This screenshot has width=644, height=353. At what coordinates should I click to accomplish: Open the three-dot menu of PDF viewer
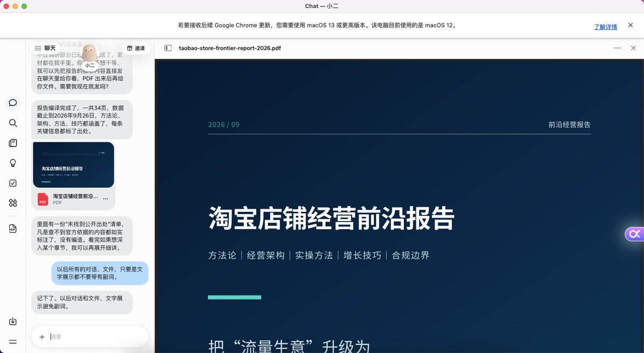617,48
